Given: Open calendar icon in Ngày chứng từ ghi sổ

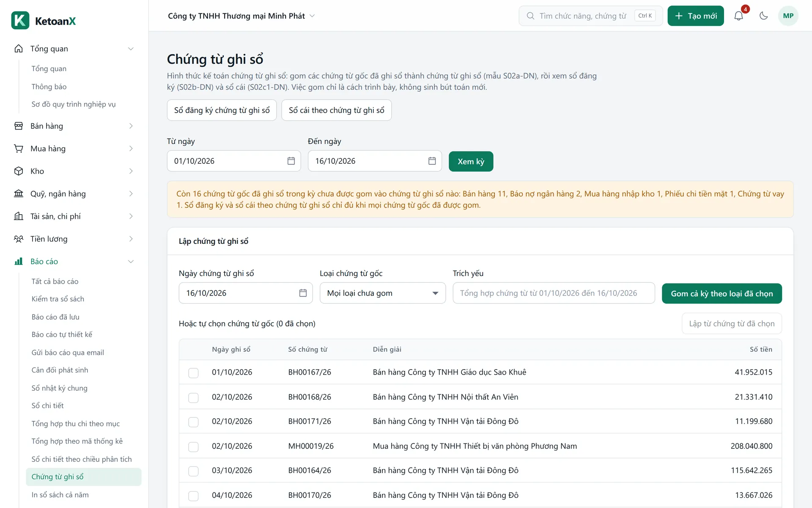Looking at the screenshot, I should click(x=303, y=293).
